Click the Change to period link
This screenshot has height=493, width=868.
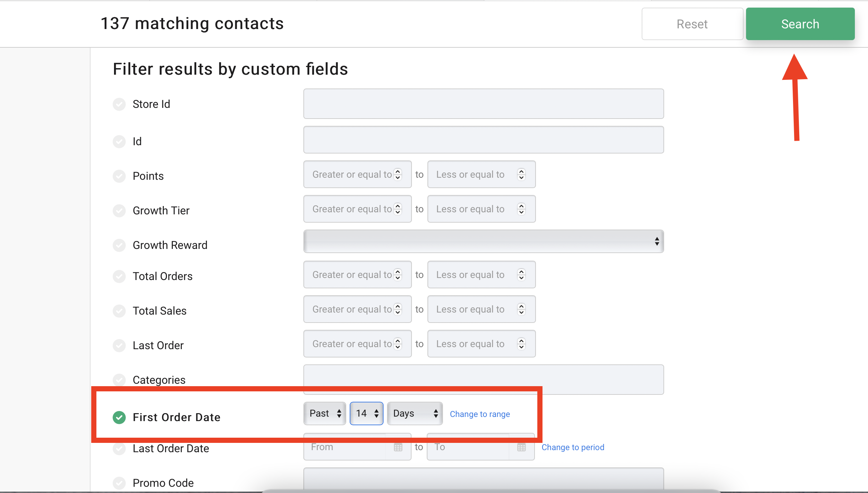tap(573, 447)
